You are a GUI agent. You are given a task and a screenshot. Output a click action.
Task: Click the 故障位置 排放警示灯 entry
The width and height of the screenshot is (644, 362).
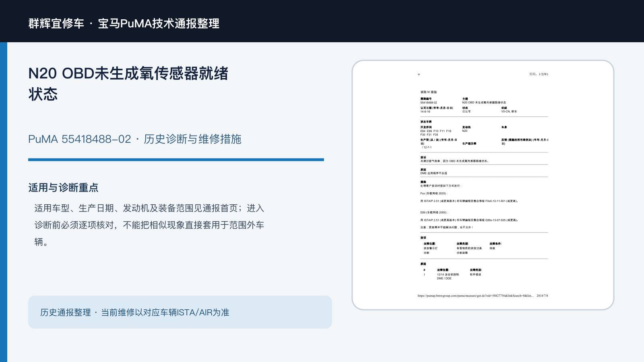pos(430,248)
